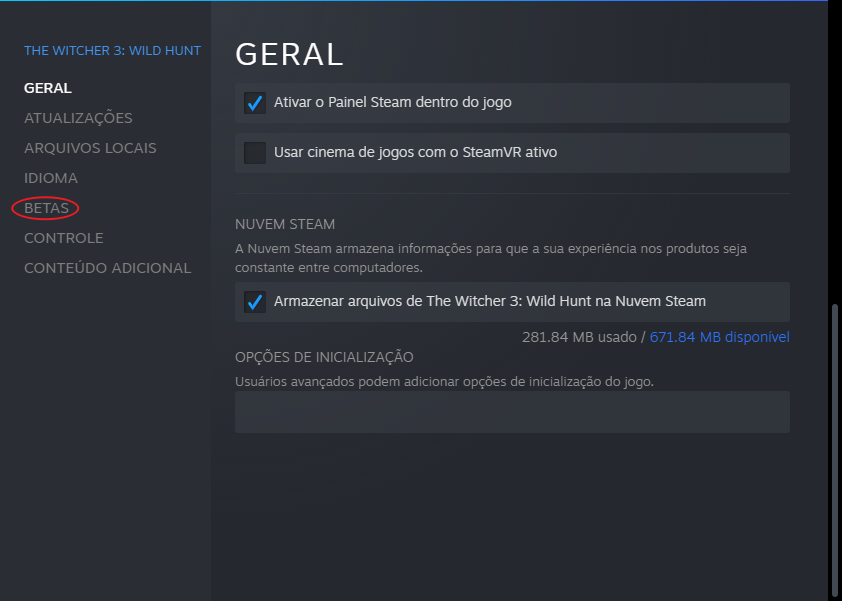Click the scrollbar track above the thumb
Viewport: 842px width, 601px height.
click(833, 150)
